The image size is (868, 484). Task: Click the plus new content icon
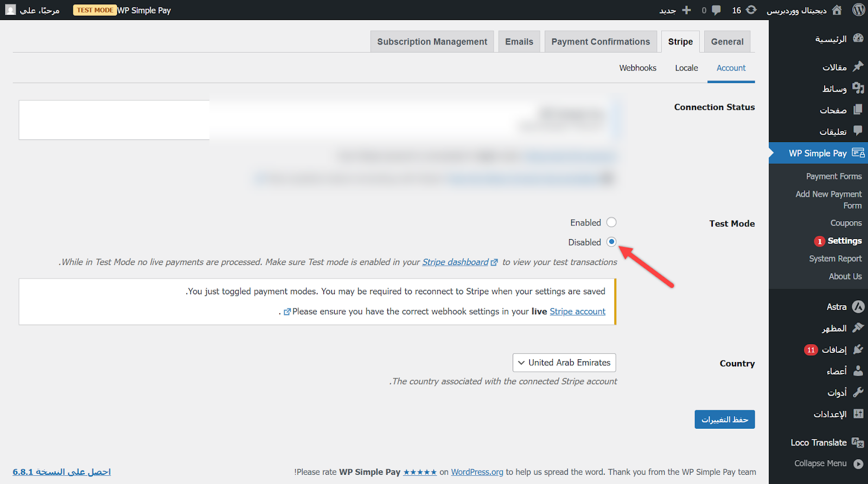(x=686, y=10)
